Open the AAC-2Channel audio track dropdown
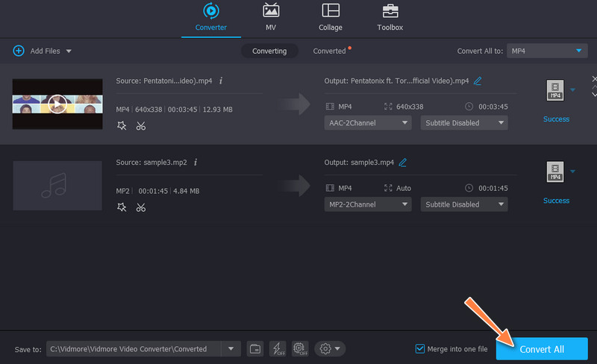This screenshot has width=597, height=364. coord(368,122)
